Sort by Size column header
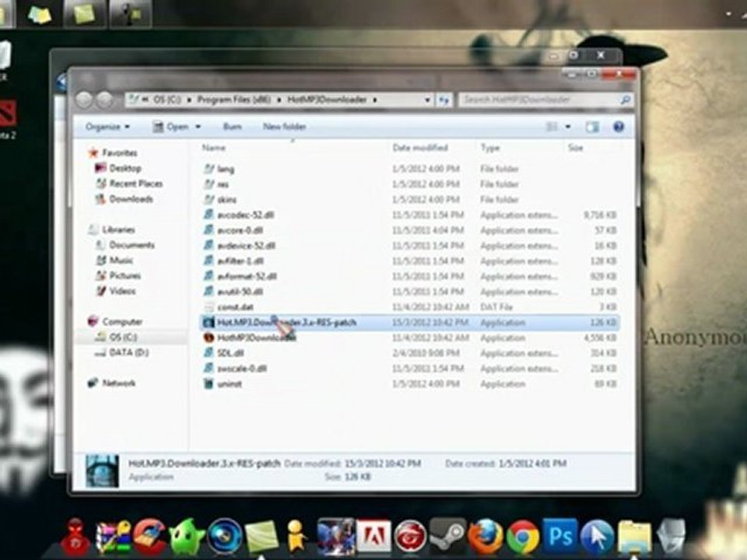The height and width of the screenshot is (560, 747). click(576, 148)
